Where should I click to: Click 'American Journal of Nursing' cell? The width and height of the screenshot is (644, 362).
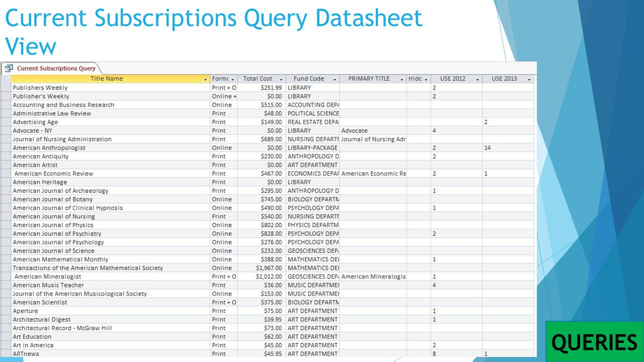110,216
